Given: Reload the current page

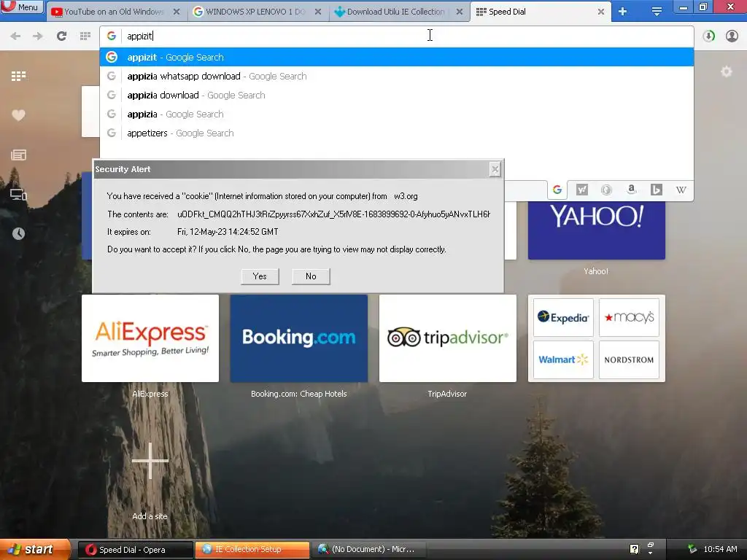Looking at the screenshot, I should point(61,36).
